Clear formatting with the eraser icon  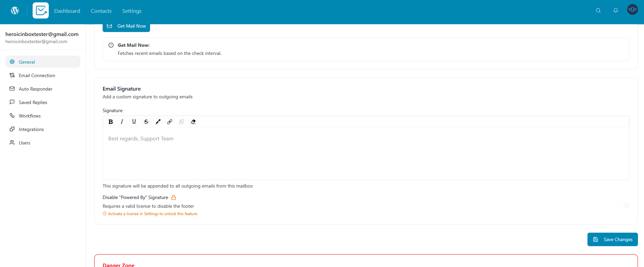coord(193,122)
